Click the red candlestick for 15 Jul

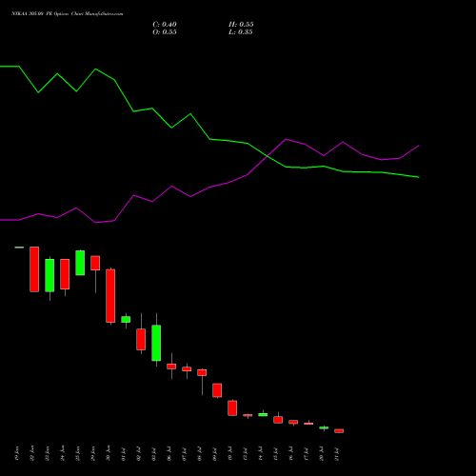pyautogui.click(x=278, y=420)
